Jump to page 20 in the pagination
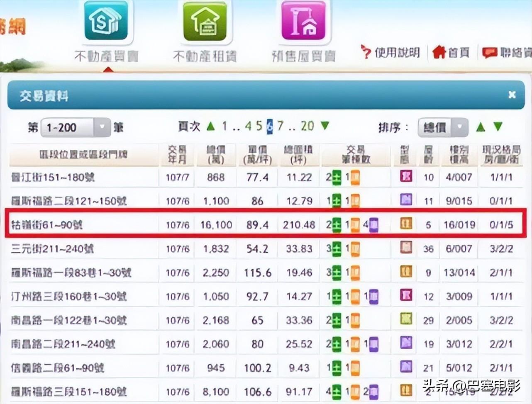 [307, 127]
